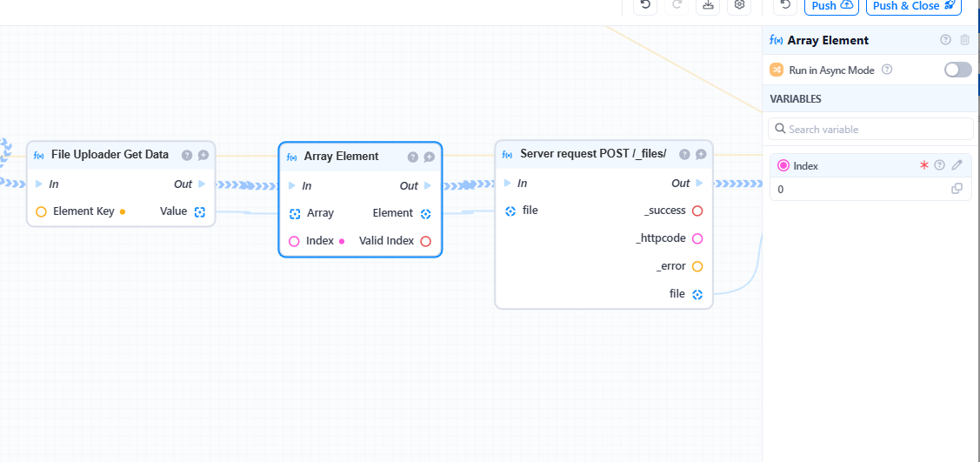Open the settings gear in the toolbar
980x462 pixels.
[x=739, y=5]
